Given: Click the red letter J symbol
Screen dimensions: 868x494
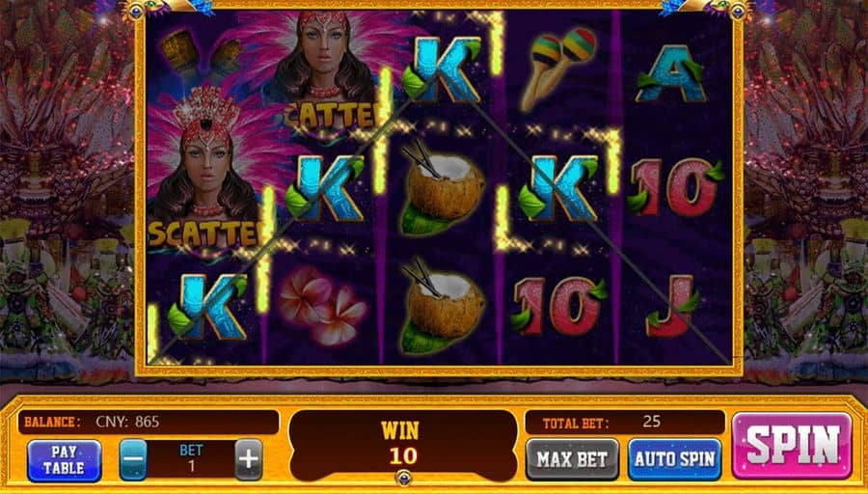Looking at the screenshot, I should (x=672, y=306).
